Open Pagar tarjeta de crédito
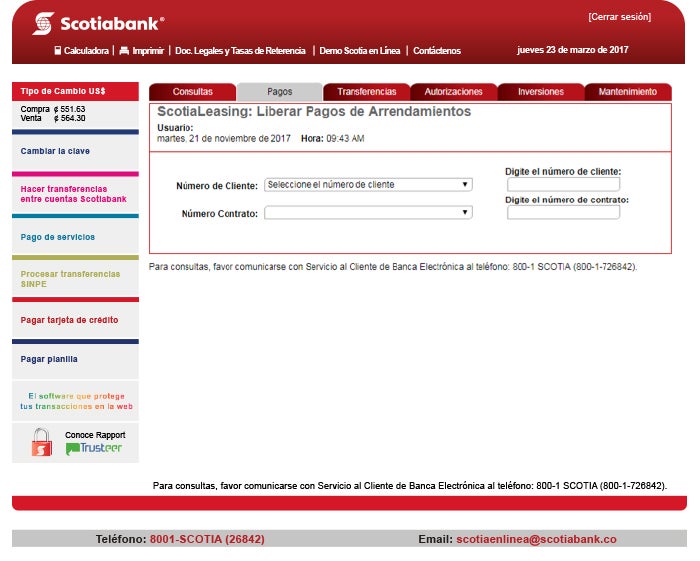Screen dimensions: 700x561 click(x=69, y=320)
